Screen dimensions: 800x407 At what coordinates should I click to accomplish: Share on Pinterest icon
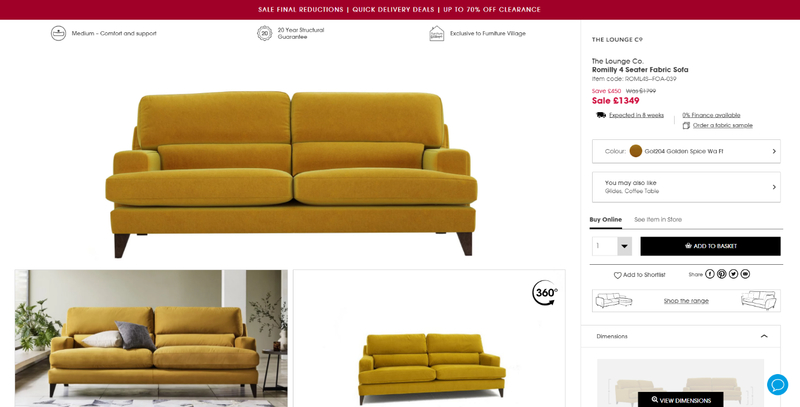click(x=721, y=274)
